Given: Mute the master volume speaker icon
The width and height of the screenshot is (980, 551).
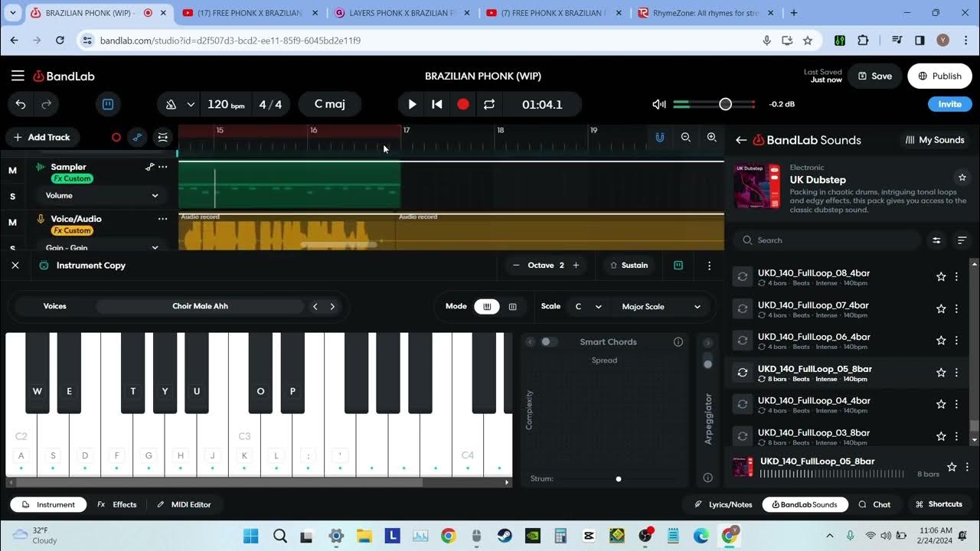Looking at the screenshot, I should [658, 104].
